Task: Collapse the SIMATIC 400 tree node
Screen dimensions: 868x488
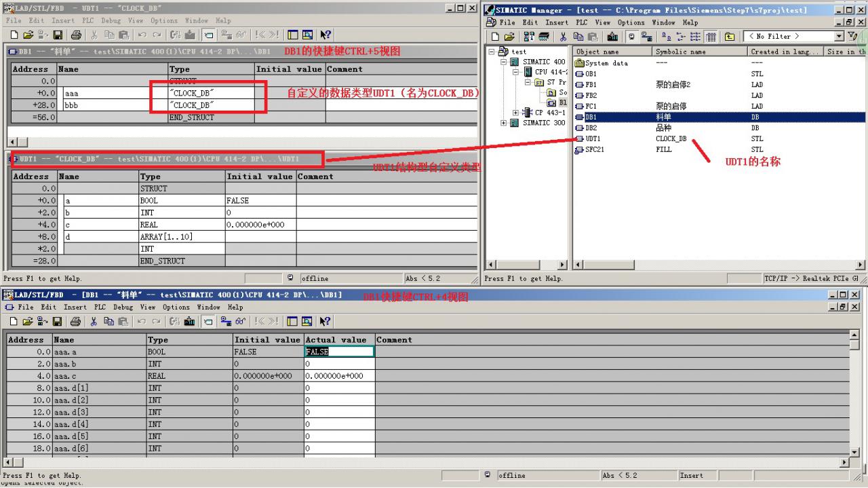Action: pyautogui.click(x=504, y=62)
